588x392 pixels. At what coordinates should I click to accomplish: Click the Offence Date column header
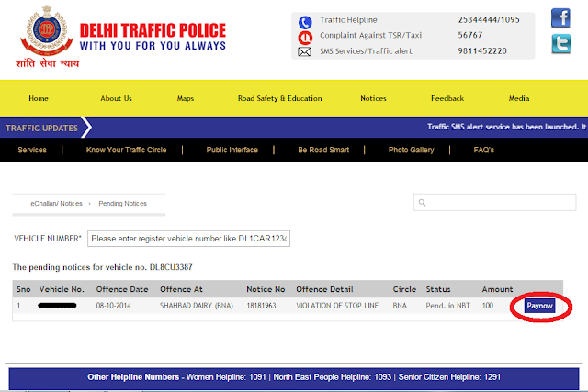pos(122,289)
